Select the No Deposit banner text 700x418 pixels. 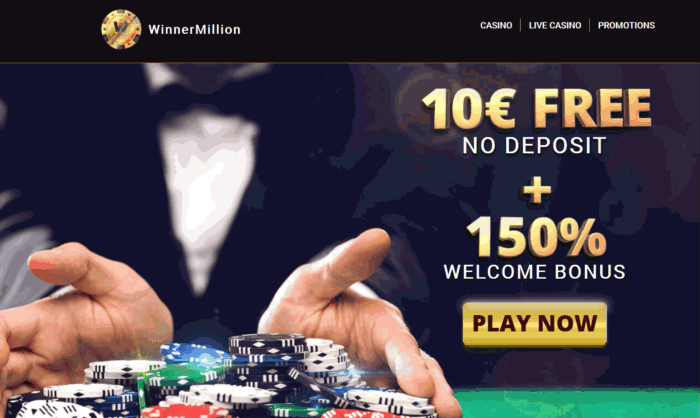point(534,146)
